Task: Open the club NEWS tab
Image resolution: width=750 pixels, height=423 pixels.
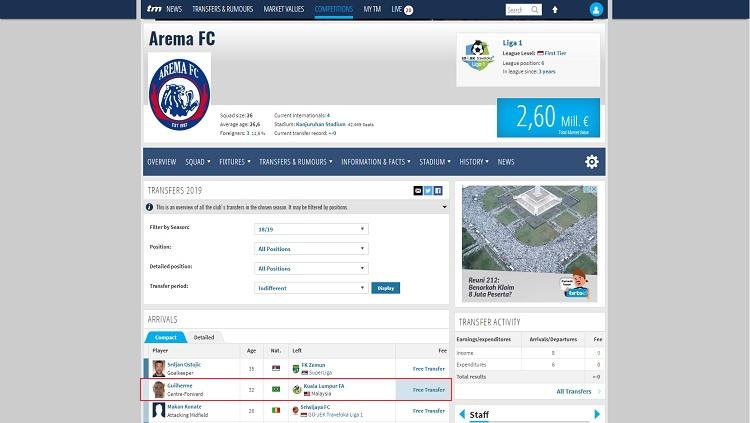Action: pos(506,162)
